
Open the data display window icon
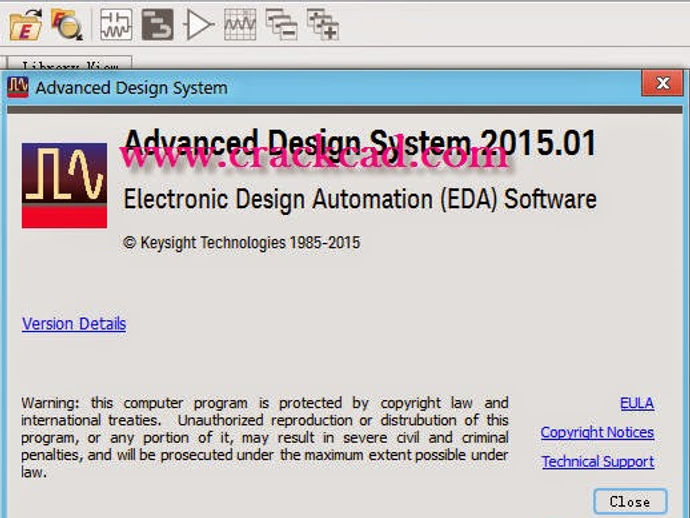click(x=240, y=25)
